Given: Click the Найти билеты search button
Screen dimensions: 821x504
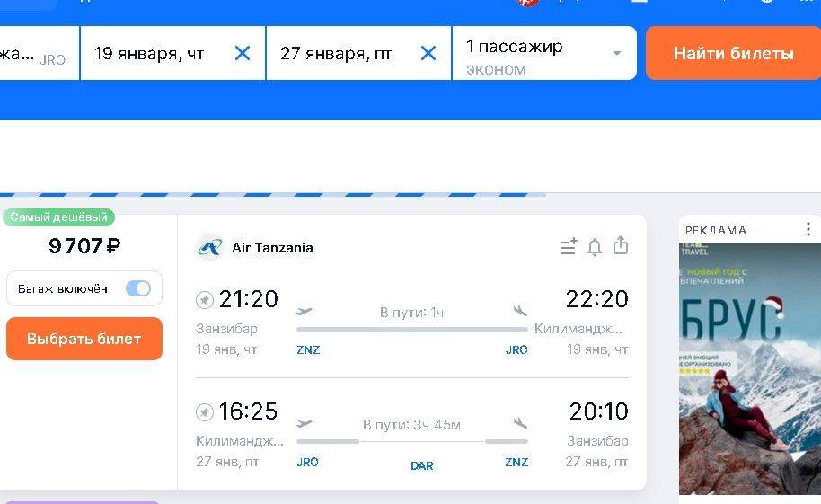Looking at the screenshot, I should click(x=733, y=54).
